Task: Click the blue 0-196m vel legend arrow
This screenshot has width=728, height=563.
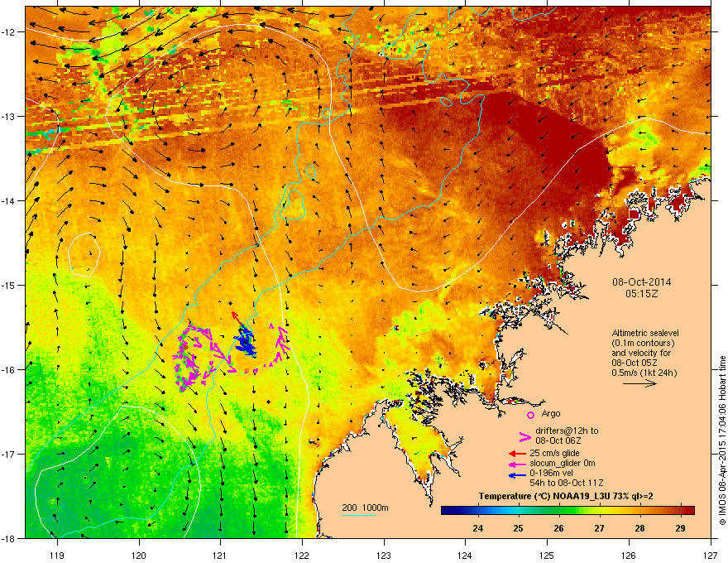Action: (x=517, y=475)
